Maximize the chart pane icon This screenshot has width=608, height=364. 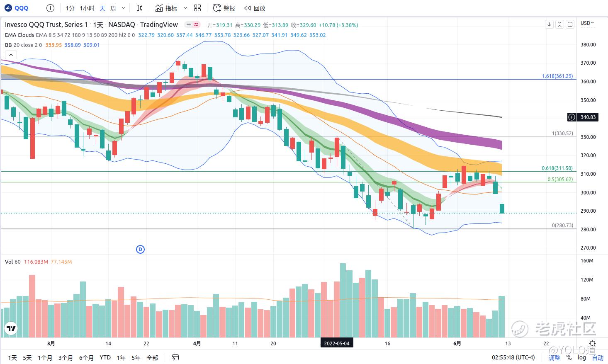tap(570, 24)
